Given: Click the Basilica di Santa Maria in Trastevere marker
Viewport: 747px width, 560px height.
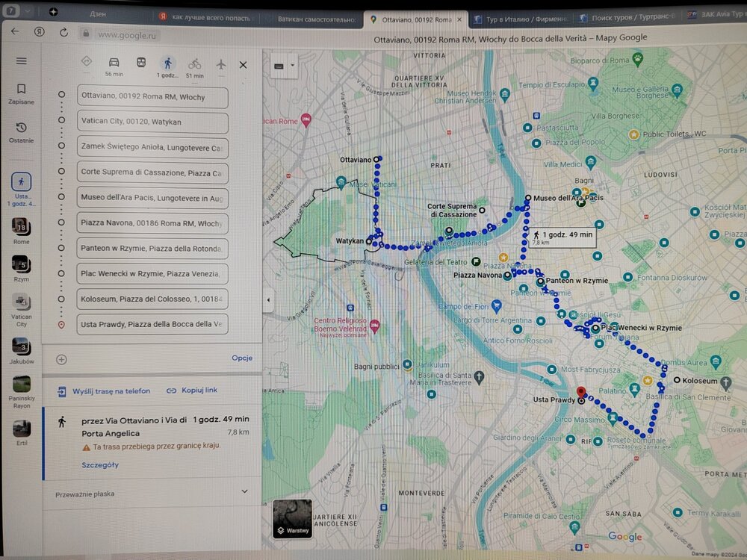Looking at the screenshot, I should coord(480,378).
